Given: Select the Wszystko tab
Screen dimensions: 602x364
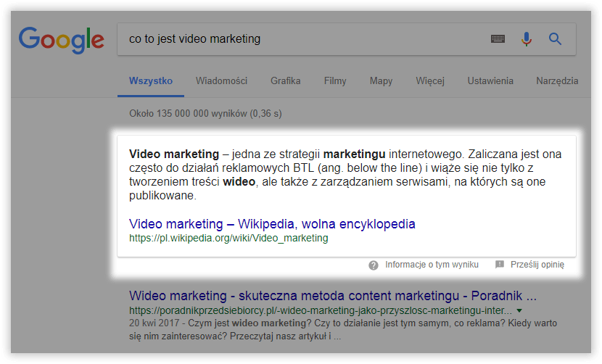Looking at the screenshot, I should pyautogui.click(x=151, y=81).
